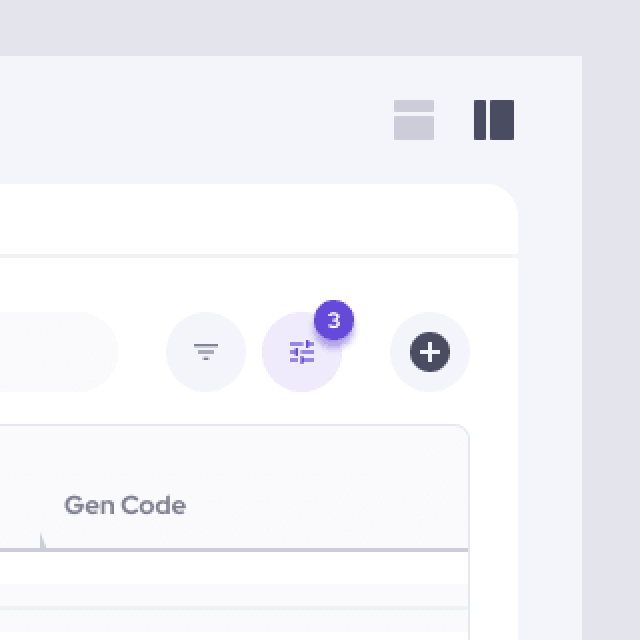Click the three-line funnel filter glyph
Screen dimensions: 640x640
pos(206,352)
